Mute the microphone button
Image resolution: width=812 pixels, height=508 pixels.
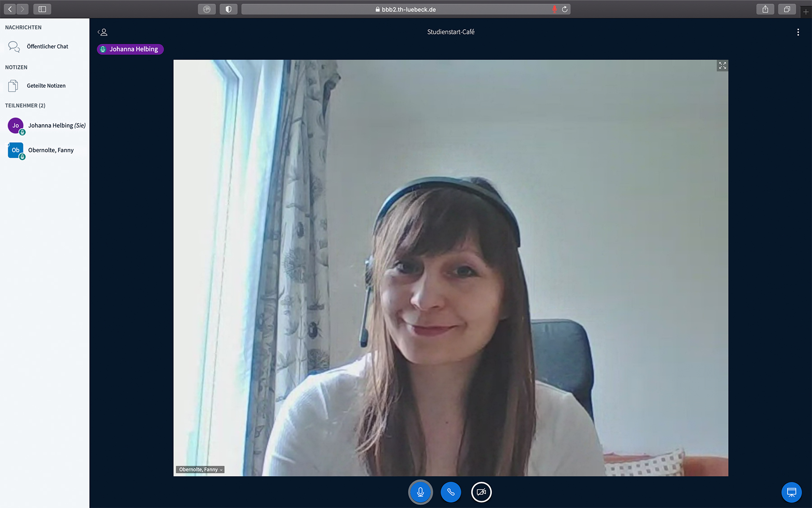point(420,492)
